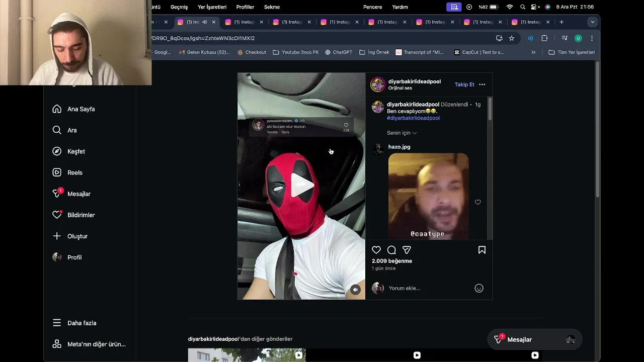Mute the active Instagram tab's audio icon
The width and height of the screenshot is (644, 362).
coord(204,22)
